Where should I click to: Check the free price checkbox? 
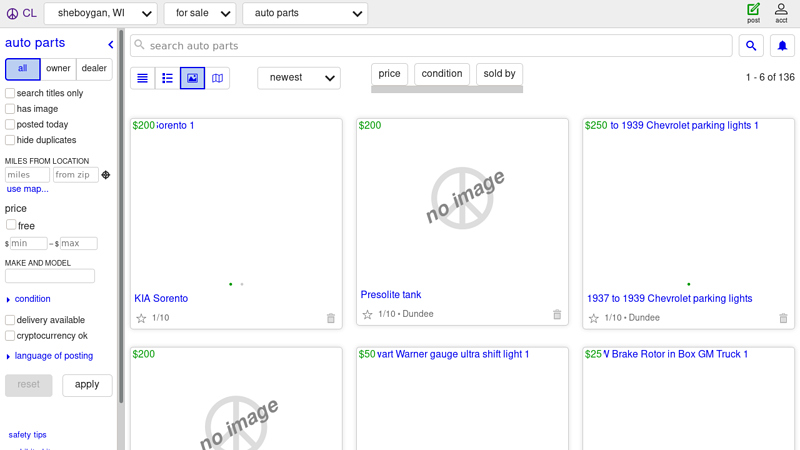pyautogui.click(x=11, y=225)
